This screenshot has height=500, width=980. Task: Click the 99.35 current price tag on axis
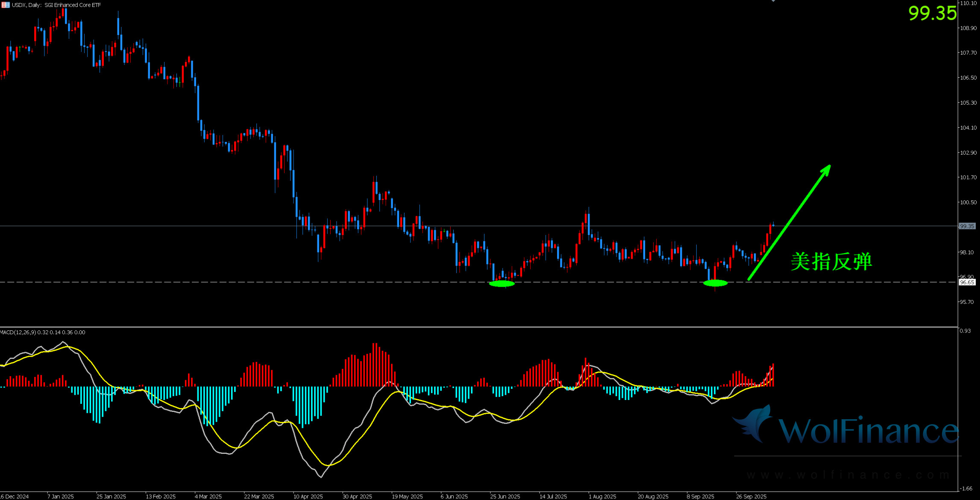click(x=967, y=226)
